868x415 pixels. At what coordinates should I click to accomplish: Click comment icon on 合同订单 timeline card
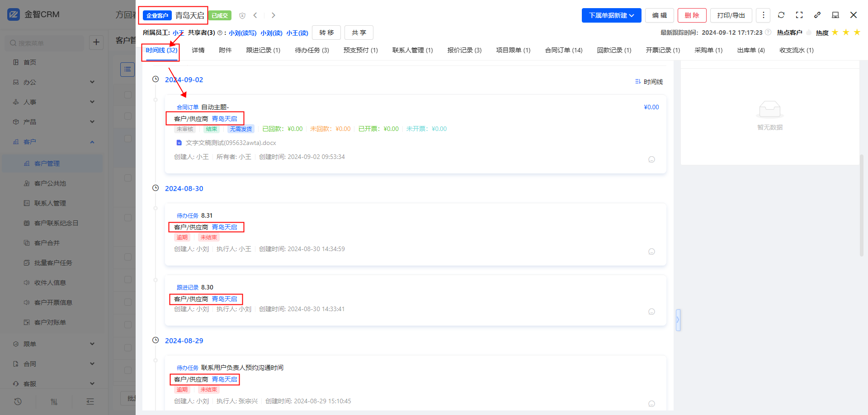click(x=651, y=159)
